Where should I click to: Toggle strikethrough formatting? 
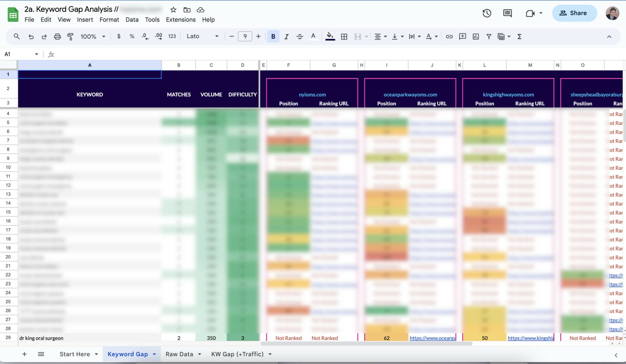click(x=299, y=36)
